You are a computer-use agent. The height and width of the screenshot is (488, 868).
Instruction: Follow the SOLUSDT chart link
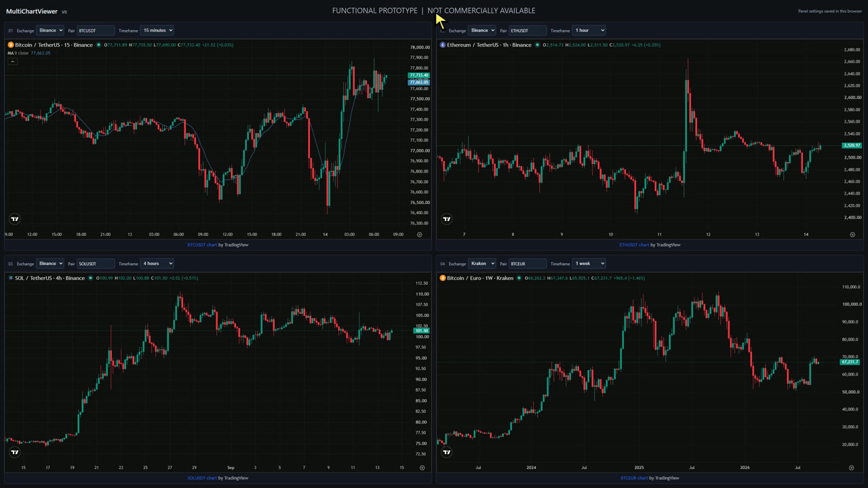point(202,478)
